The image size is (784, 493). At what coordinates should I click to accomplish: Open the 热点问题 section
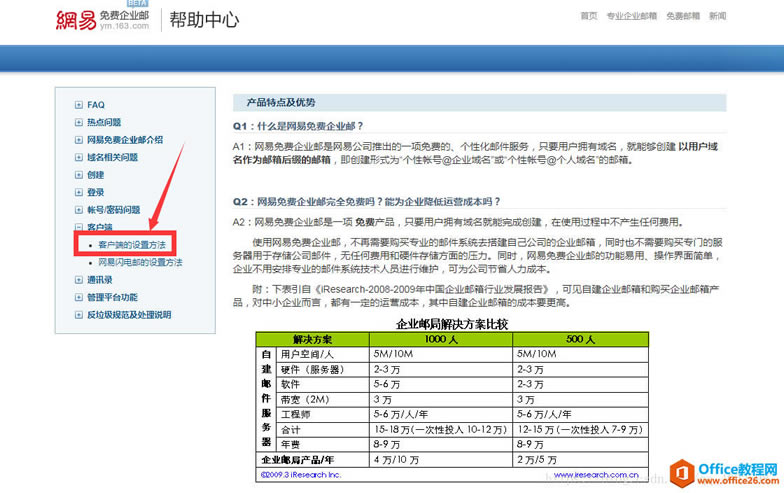[x=104, y=122]
